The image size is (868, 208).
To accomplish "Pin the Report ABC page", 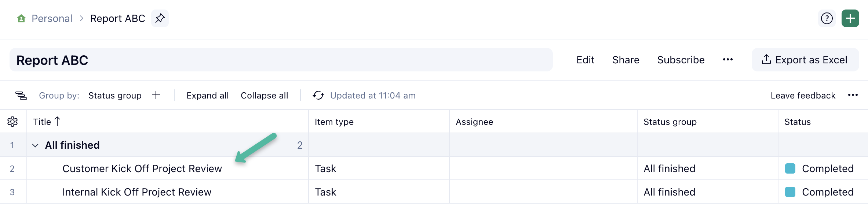I will click(160, 18).
